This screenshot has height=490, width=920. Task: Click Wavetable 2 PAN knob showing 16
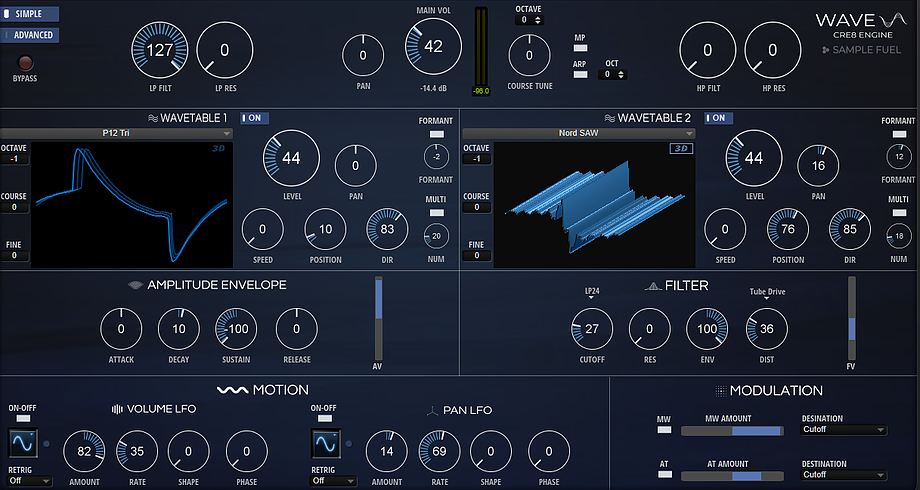coord(818,165)
